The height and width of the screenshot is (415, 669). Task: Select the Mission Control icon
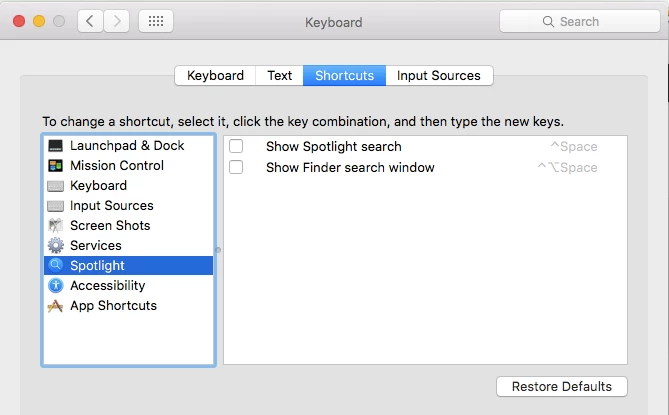pyautogui.click(x=56, y=166)
